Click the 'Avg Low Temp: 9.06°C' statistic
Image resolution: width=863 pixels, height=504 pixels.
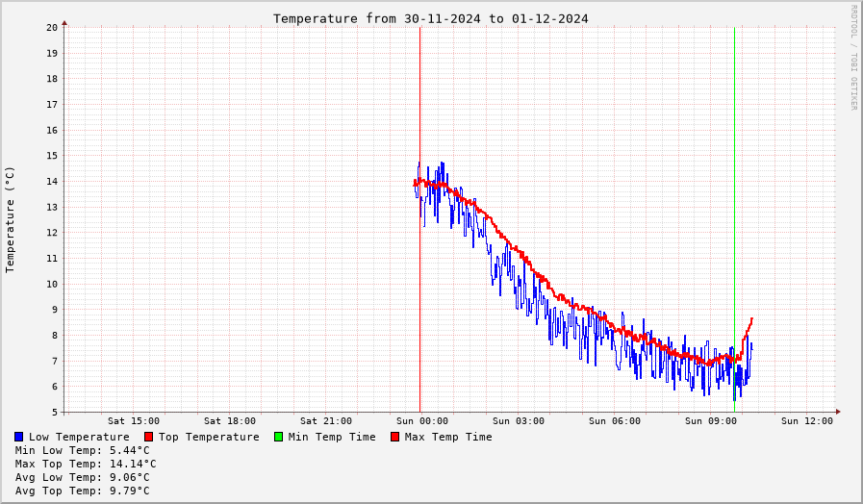pyautogui.click(x=83, y=477)
